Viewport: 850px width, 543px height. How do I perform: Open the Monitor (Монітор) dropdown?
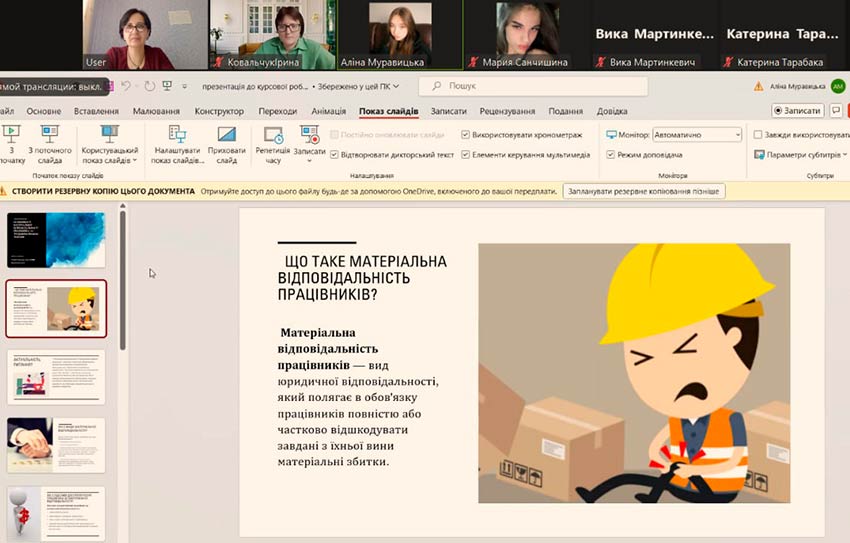(697, 134)
